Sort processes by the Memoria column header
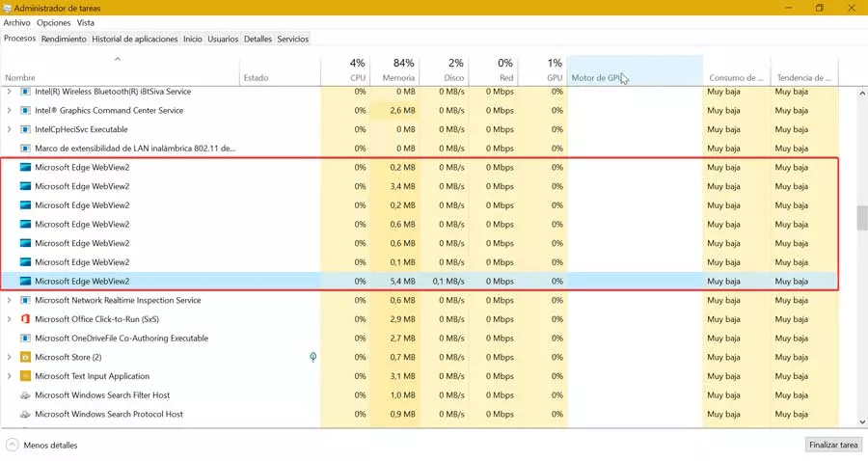This screenshot has width=868, height=461. point(394,70)
